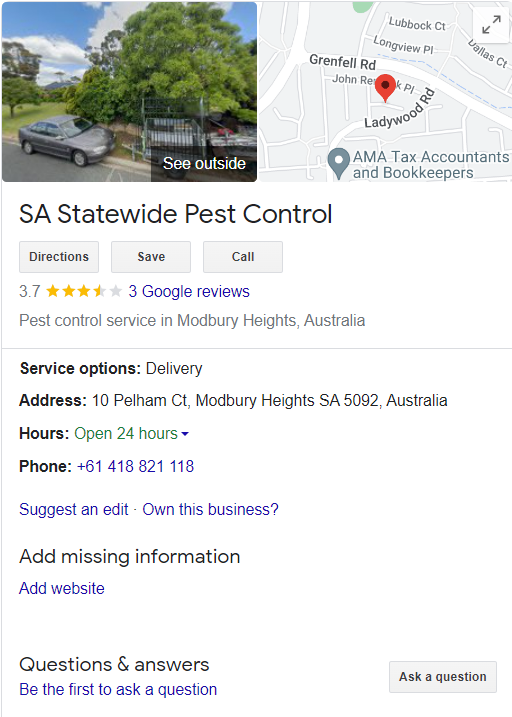
Task: Expand the Open 24 hours dropdown arrow
Action: pyautogui.click(x=185, y=434)
